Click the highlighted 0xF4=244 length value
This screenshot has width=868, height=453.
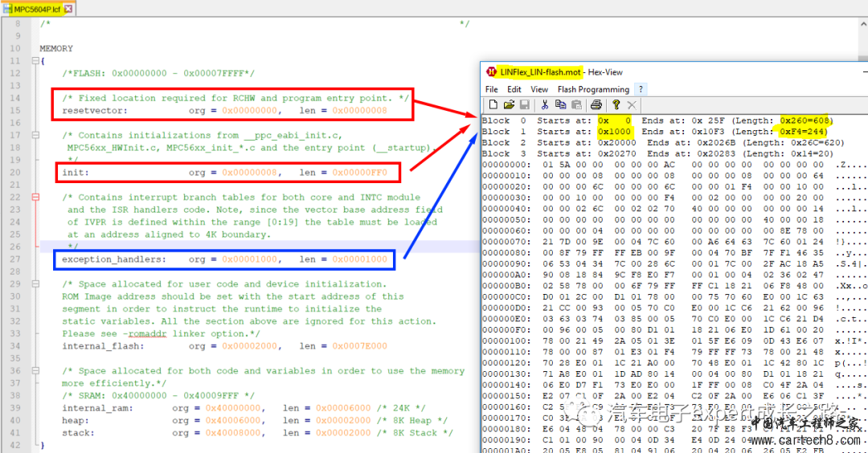point(802,132)
